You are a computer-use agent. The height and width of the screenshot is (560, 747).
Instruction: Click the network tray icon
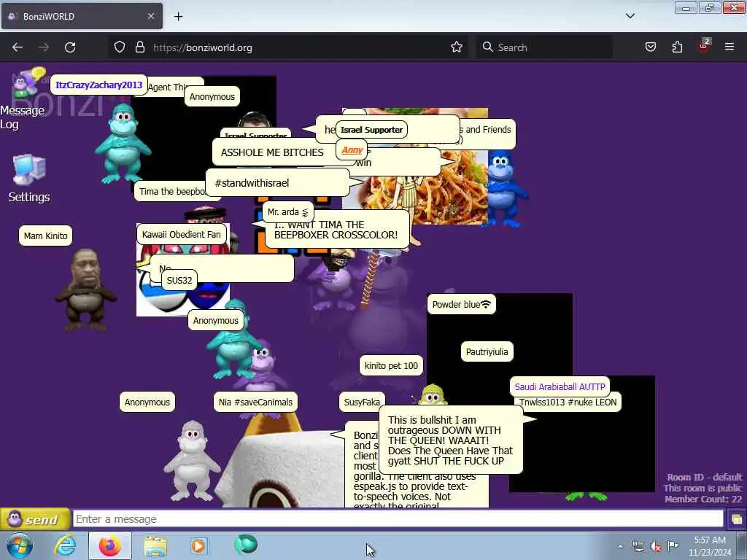[638, 546]
